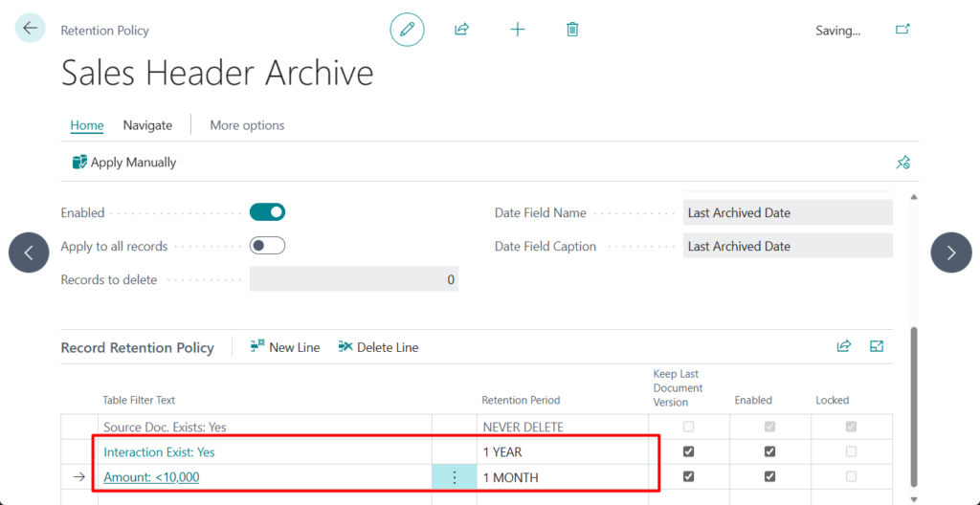Open page in new window icon
The width and height of the screenshot is (980, 505).
[902, 30]
